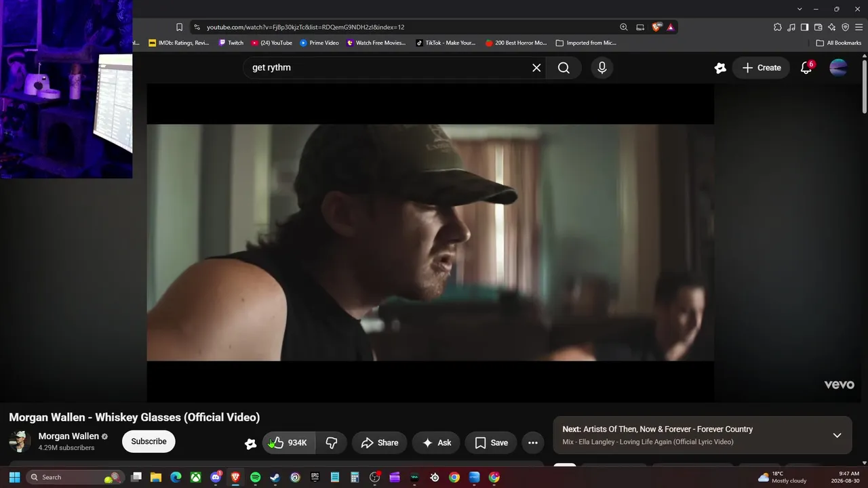Open the Brave Wallet icon
This screenshot has width=868, height=488.
(x=818, y=27)
